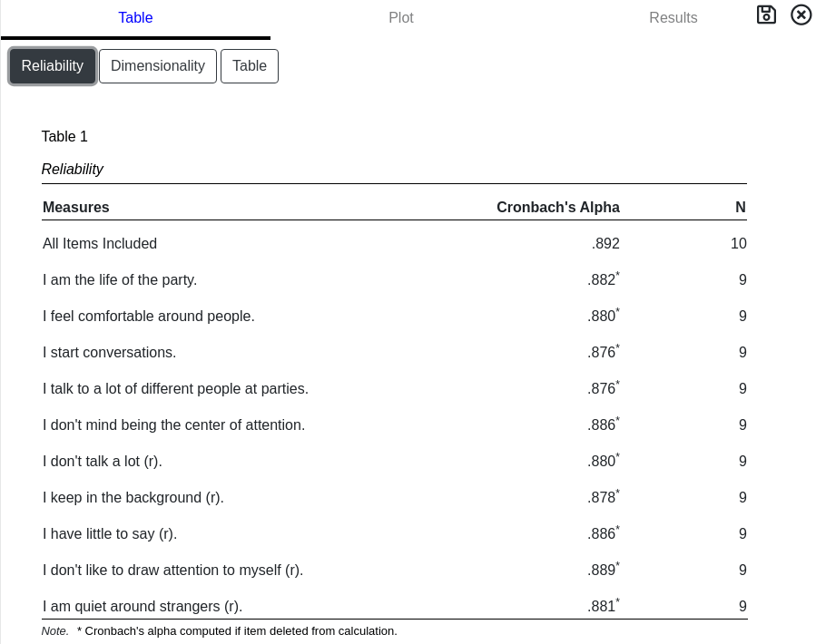The height and width of the screenshot is (644, 816).
Task: Click the Measures column header
Action: [x=76, y=208]
